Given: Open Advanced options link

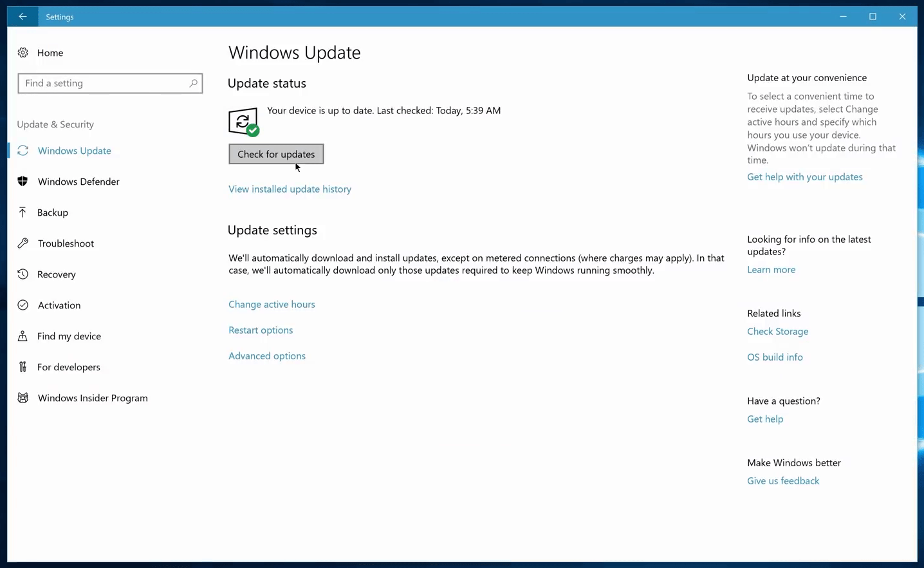Looking at the screenshot, I should pos(267,355).
